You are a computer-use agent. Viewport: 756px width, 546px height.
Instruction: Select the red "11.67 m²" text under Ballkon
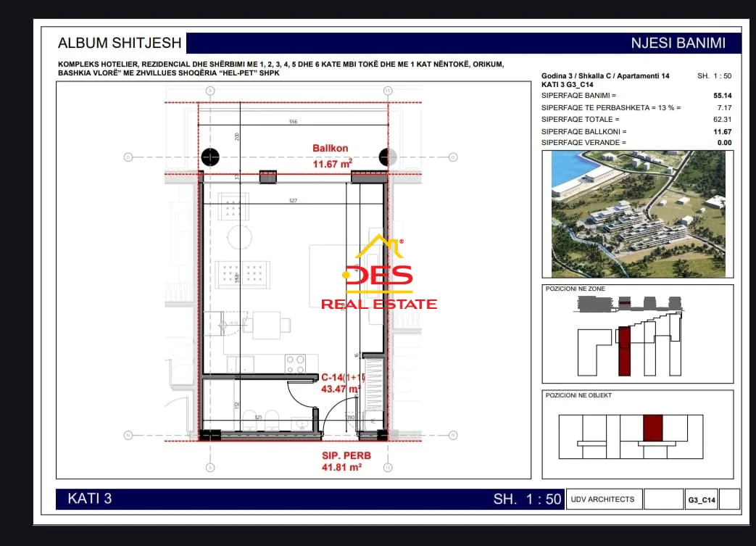(x=333, y=164)
